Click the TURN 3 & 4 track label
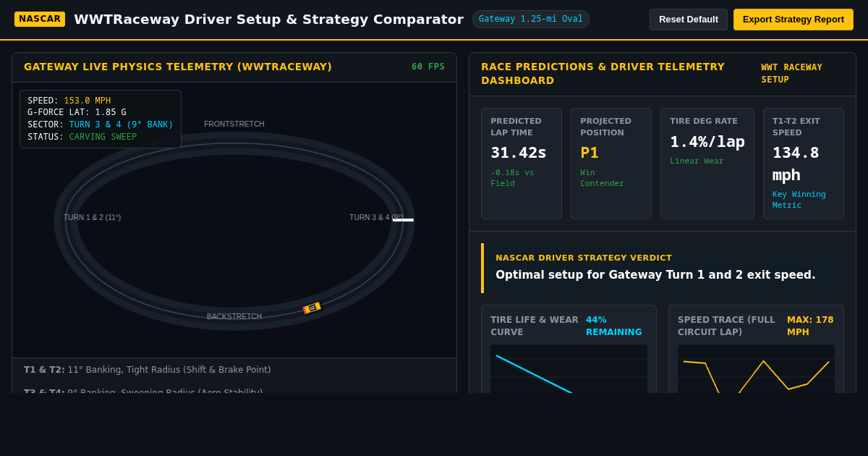This screenshot has height=456, width=868. click(x=376, y=217)
